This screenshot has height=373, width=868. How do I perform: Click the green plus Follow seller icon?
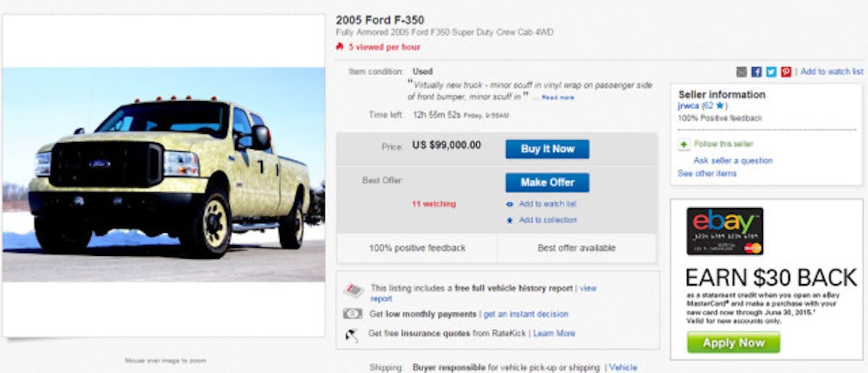point(684,145)
